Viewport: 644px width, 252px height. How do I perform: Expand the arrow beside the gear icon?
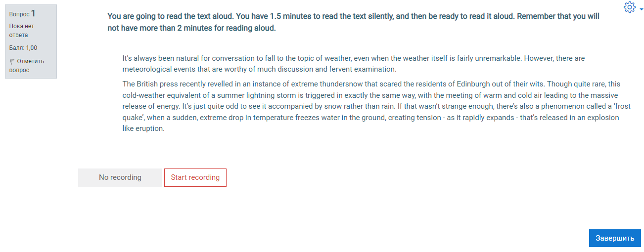pos(641,9)
